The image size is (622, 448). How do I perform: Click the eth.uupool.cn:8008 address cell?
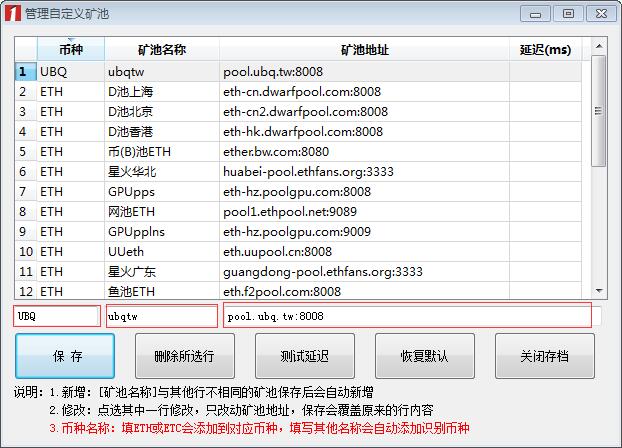pos(365,252)
